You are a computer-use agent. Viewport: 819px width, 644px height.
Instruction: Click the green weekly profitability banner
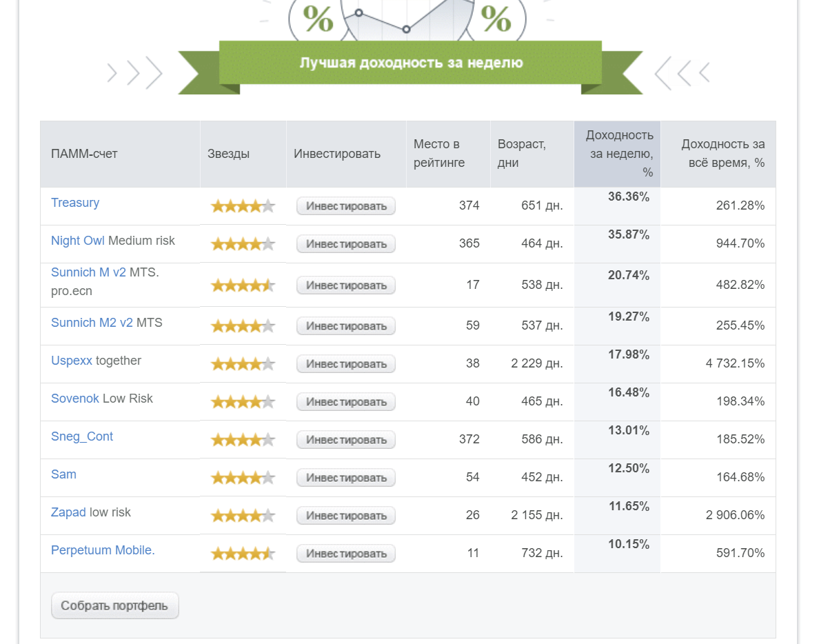pos(411,63)
